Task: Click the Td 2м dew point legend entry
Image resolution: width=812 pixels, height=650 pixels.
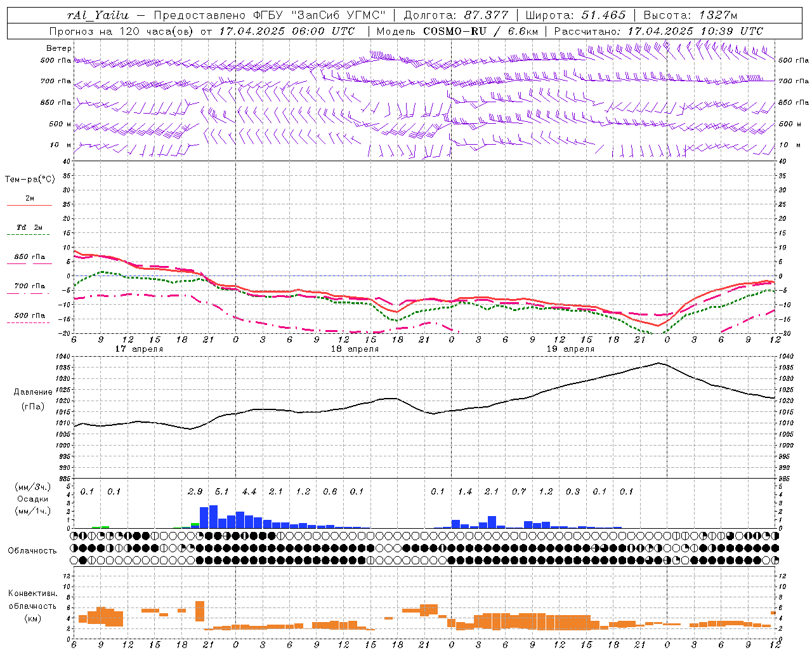Action: pos(30,227)
